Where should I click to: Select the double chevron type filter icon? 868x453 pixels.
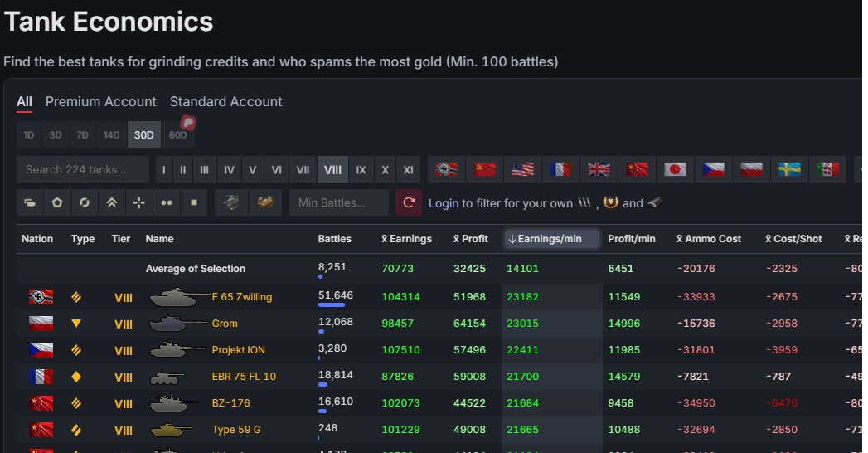pos(111,202)
